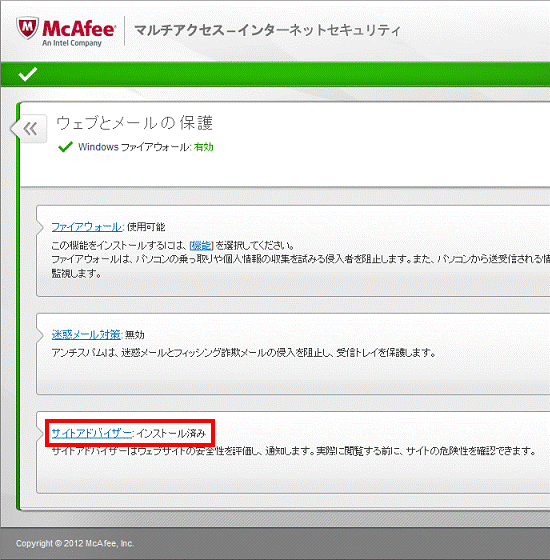Click the ウェブとメールの保護 heading
The height and width of the screenshot is (560, 550).
(134, 123)
